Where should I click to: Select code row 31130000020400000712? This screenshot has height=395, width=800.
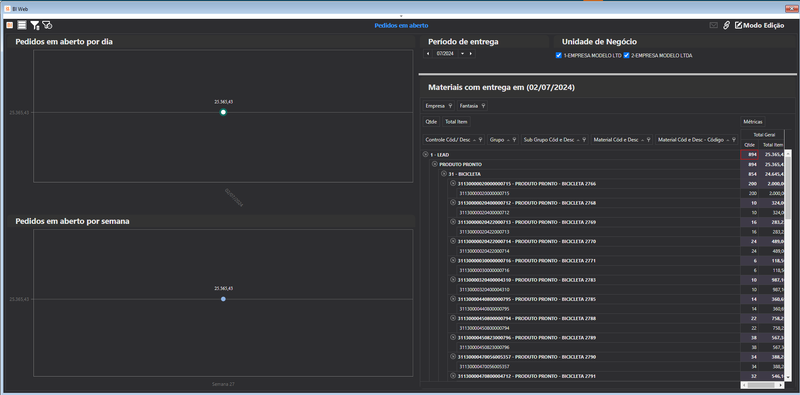pyautogui.click(x=485, y=212)
